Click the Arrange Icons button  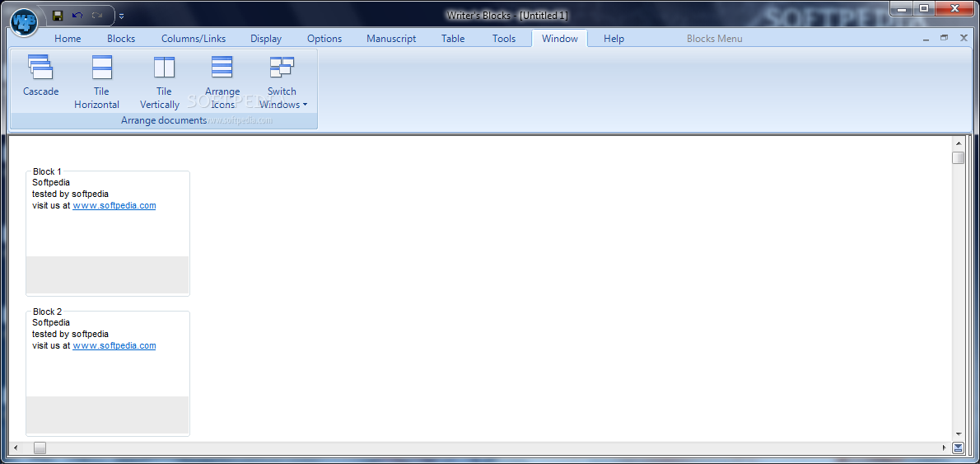pyautogui.click(x=222, y=82)
